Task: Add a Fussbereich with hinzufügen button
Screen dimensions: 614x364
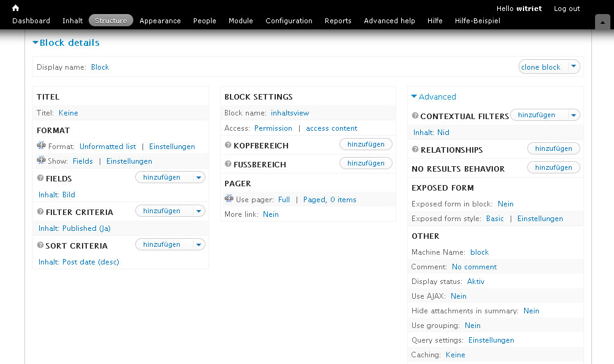Action: point(366,163)
